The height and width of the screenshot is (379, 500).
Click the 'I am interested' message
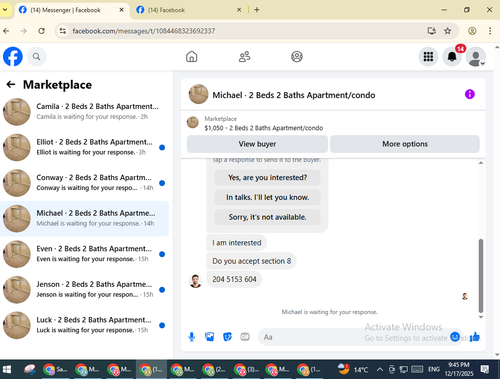[237, 243]
